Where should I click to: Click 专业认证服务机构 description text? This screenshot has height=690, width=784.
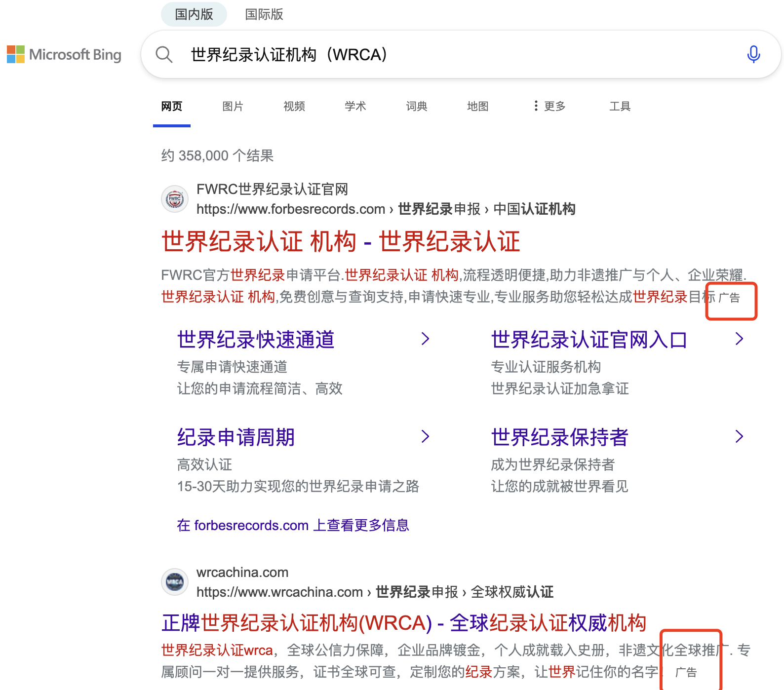(546, 367)
